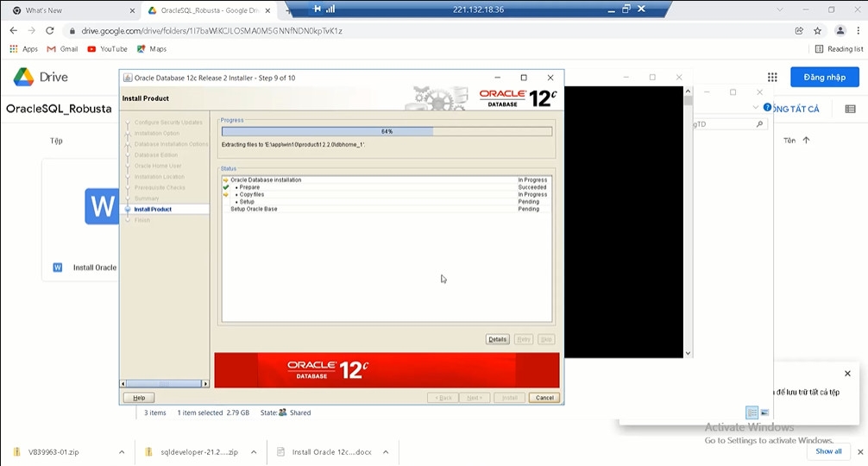Click remote session signal strength icon

tap(330, 9)
